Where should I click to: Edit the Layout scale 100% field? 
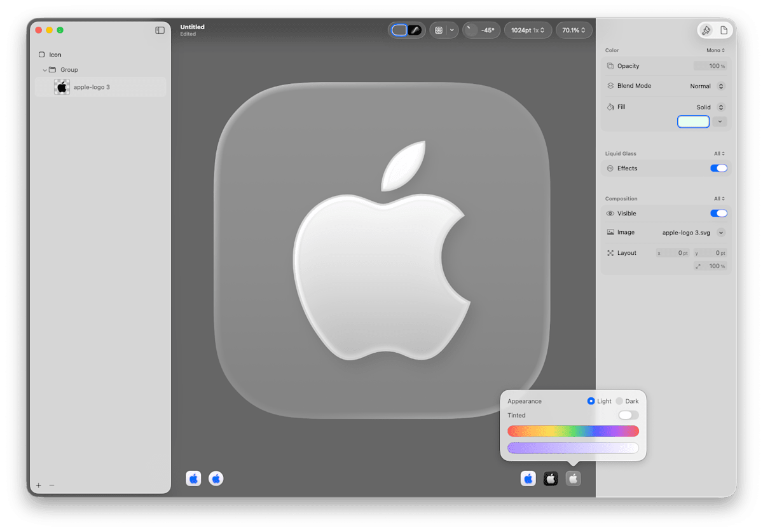pos(710,266)
